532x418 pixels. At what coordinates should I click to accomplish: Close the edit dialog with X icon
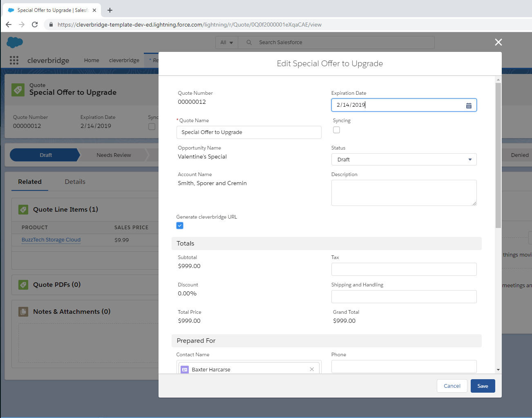click(x=498, y=42)
